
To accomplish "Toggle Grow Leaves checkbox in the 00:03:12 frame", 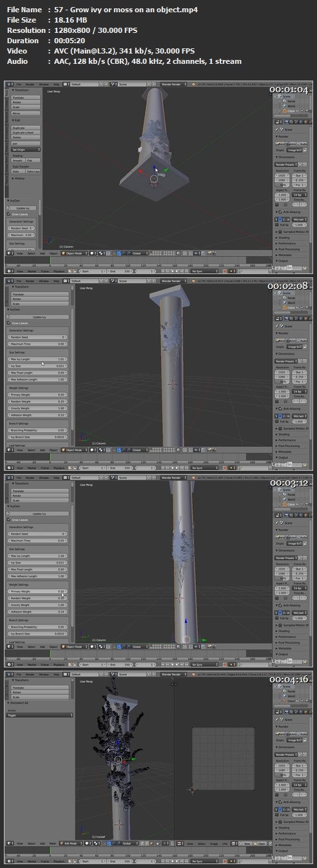I will (x=10, y=518).
